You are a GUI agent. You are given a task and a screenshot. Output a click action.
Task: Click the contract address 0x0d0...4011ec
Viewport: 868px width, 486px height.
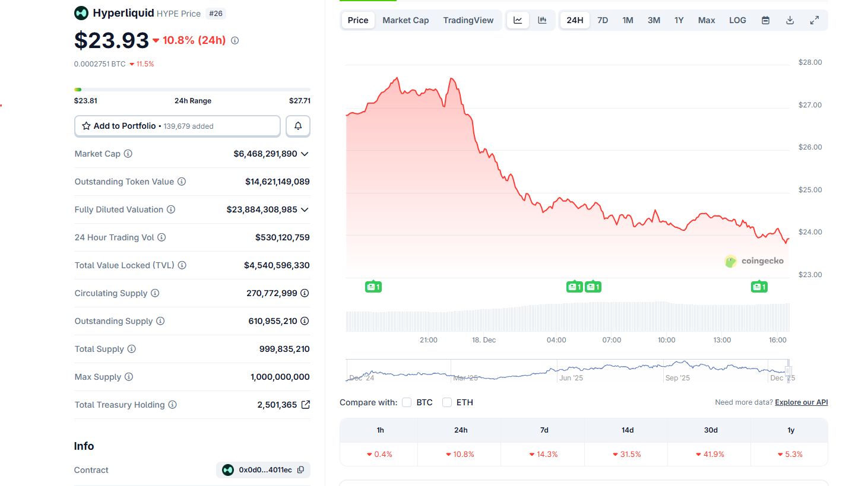(265, 470)
